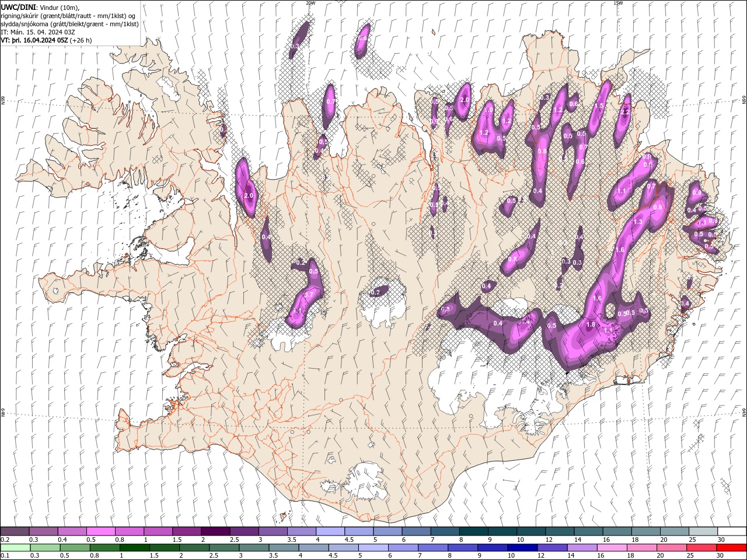Click the 1.8 snowfall value on the map
This screenshot has height=560, width=747.
coord(590,324)
